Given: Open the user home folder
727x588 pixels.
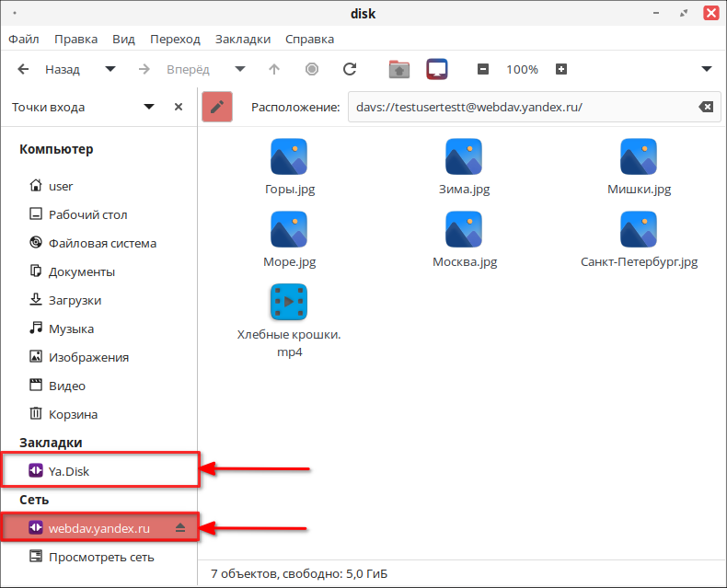Looking at the screenshot, I should tap(99, 186).
